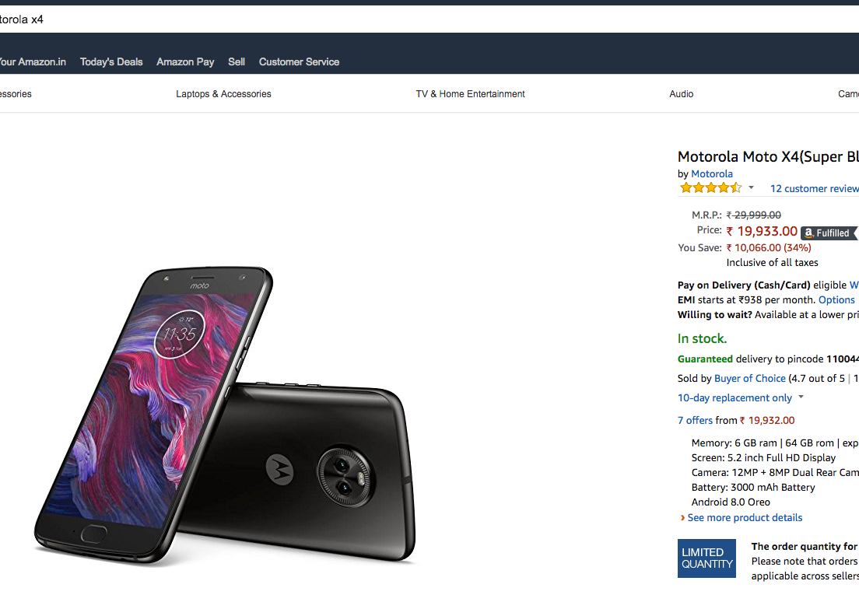Switch to the TV & Home Entertainment category
The image size is (859, 616).
[470, 94]
